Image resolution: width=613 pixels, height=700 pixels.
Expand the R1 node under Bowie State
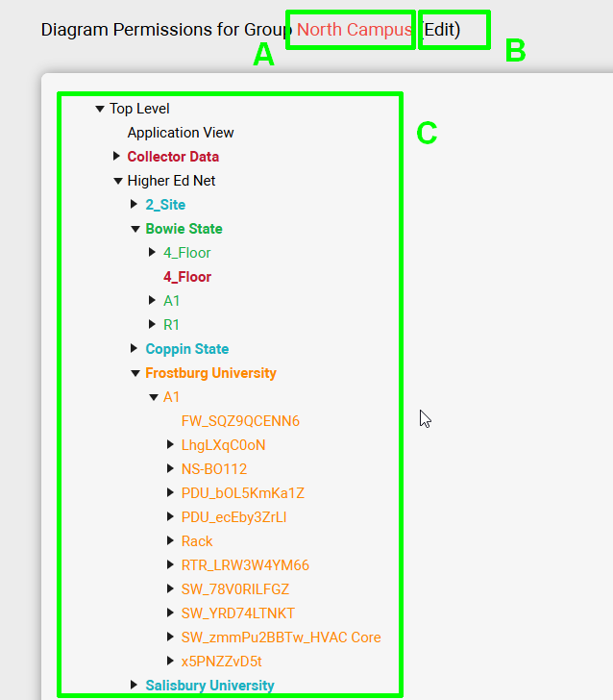pyautogui.click(x=153, y=325)
